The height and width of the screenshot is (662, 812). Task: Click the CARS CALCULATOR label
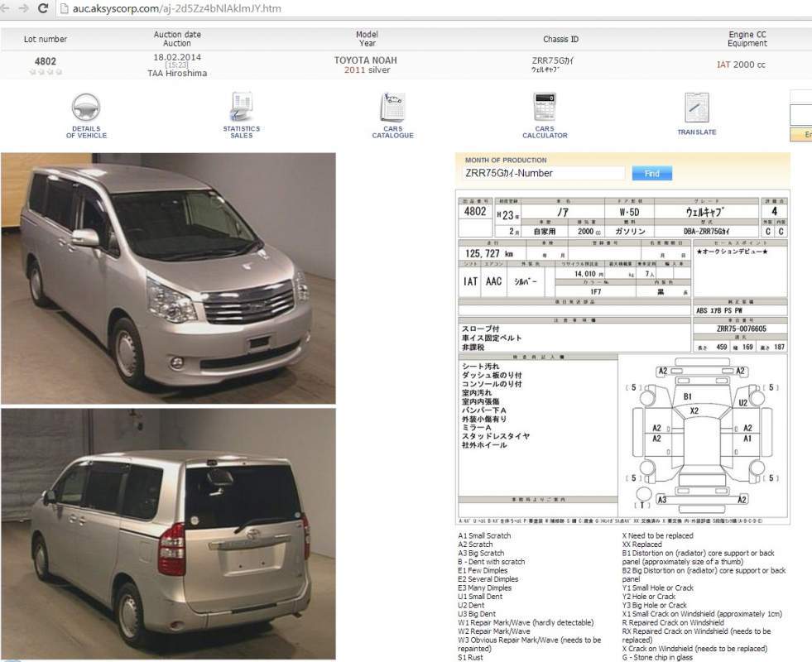coord(545,132)
